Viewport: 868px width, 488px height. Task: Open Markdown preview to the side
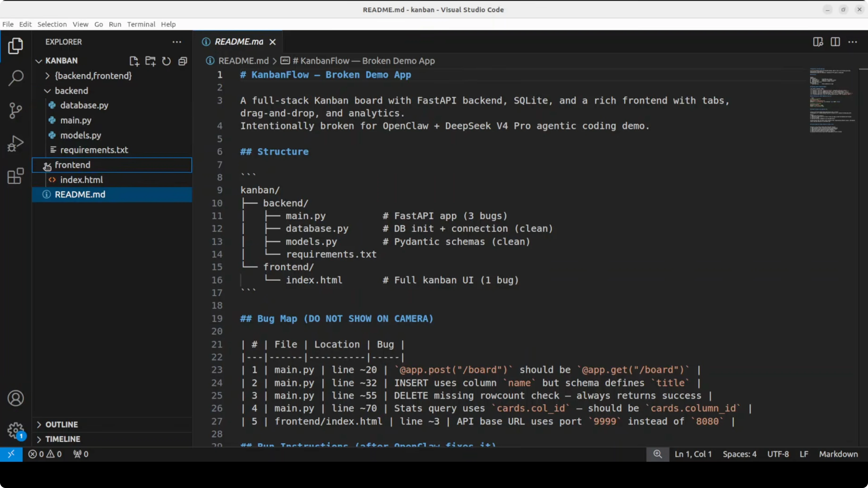tap(818, 42)
